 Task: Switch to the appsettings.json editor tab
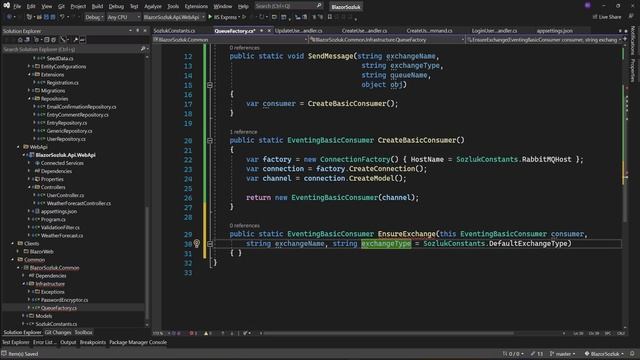554,31
